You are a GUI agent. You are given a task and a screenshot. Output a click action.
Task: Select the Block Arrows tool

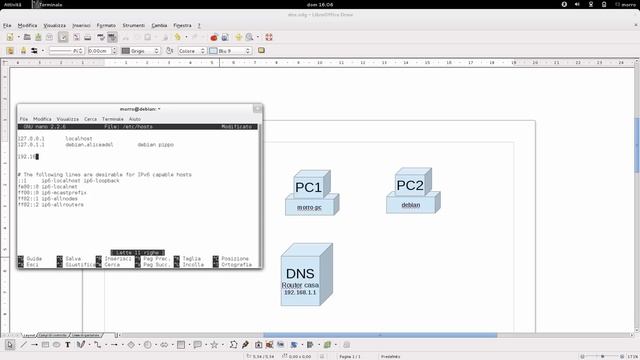(x=164, y=345)
